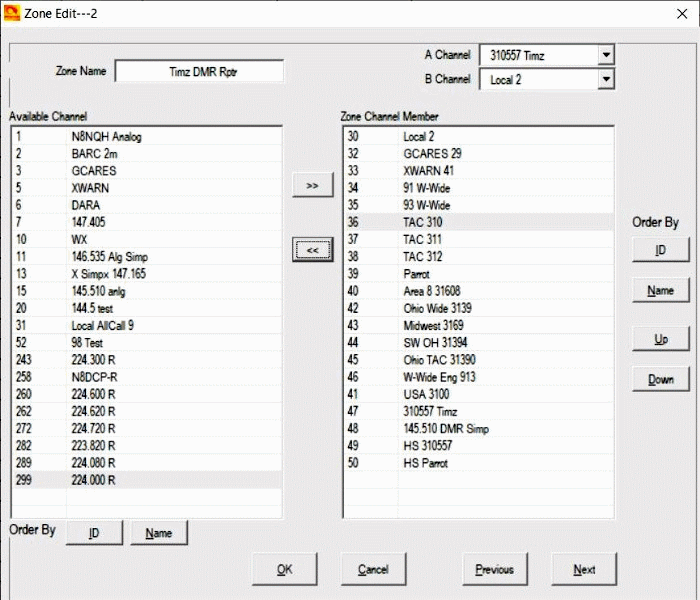Confirm with the OK button

285,569
